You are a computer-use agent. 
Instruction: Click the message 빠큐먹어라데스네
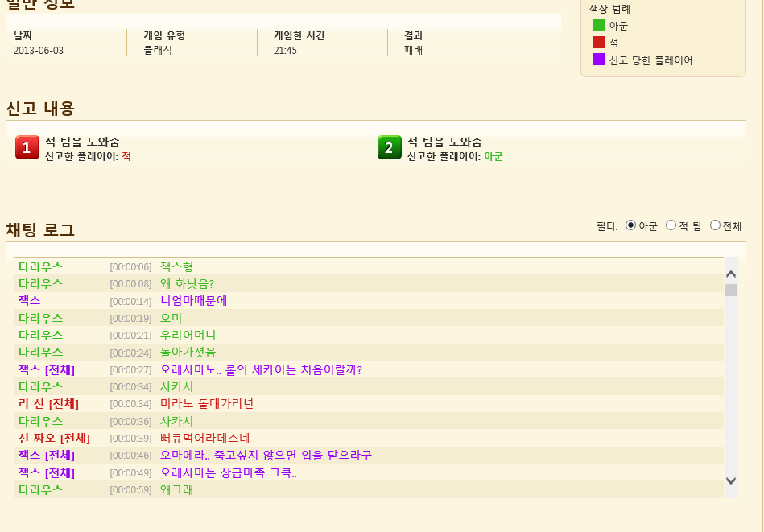pos(205,438)
